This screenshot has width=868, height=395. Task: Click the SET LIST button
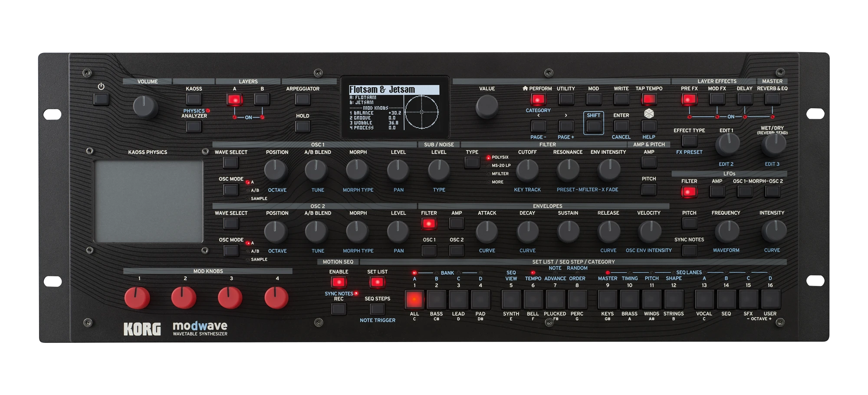point(377,282)
